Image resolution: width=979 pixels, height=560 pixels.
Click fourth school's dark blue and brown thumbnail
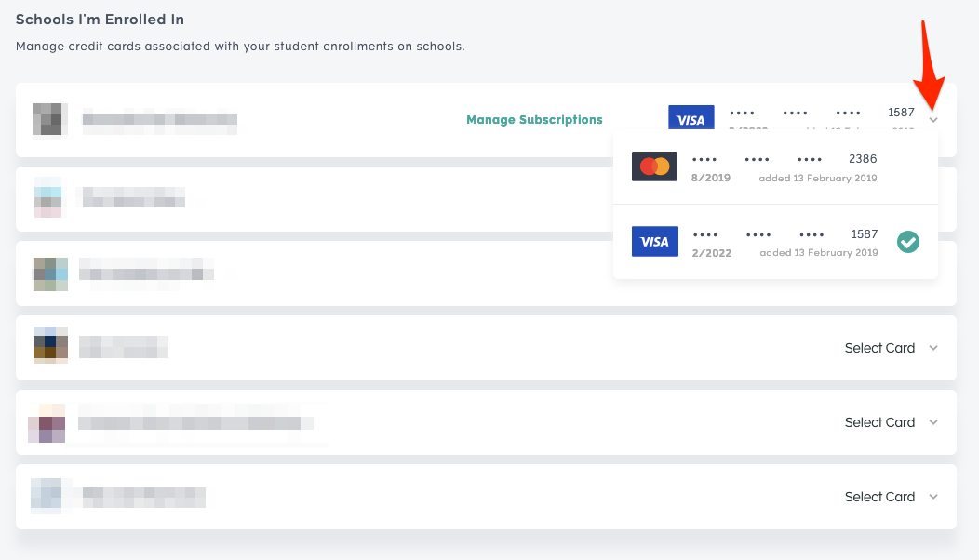click(50, 344)
